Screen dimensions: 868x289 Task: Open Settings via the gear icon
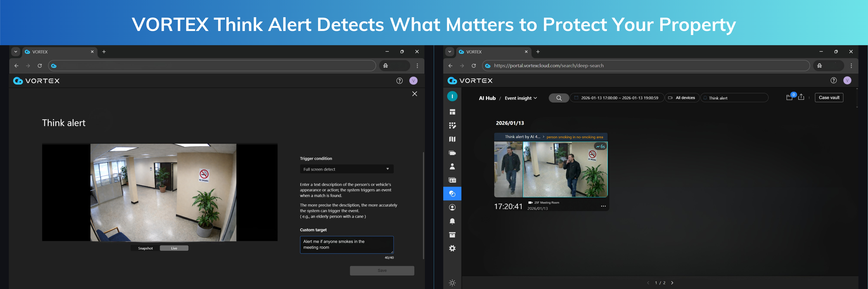pyautogui.click(x=452, y=248)
